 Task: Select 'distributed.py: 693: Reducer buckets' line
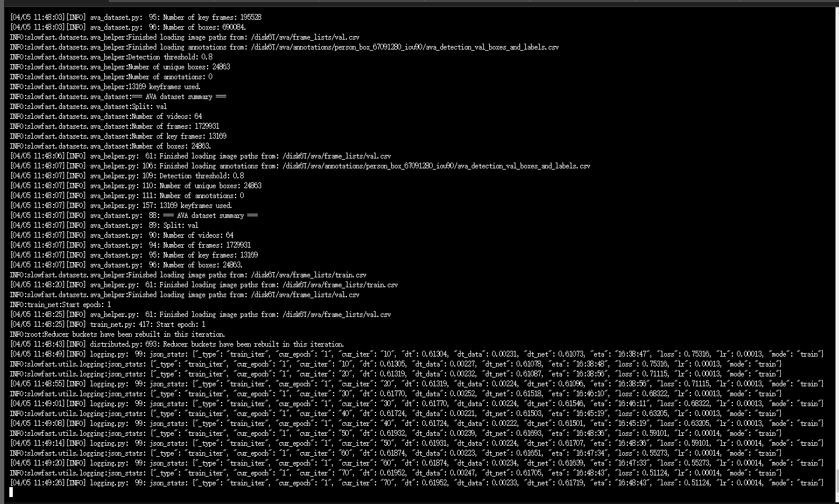click(x=177, y=344)
